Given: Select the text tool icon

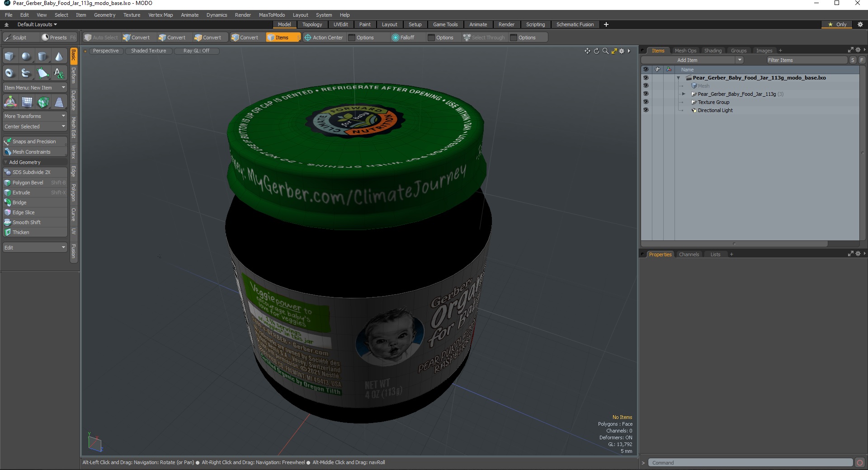Looking at the screenshot, I should (x=59, y=73).
